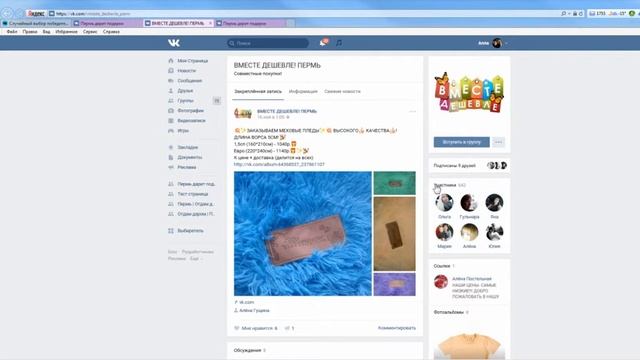The height and width of the screenshot is (360, 640).
Task: Open the Избранное browser menu
Action: click(x=67, y=31)
